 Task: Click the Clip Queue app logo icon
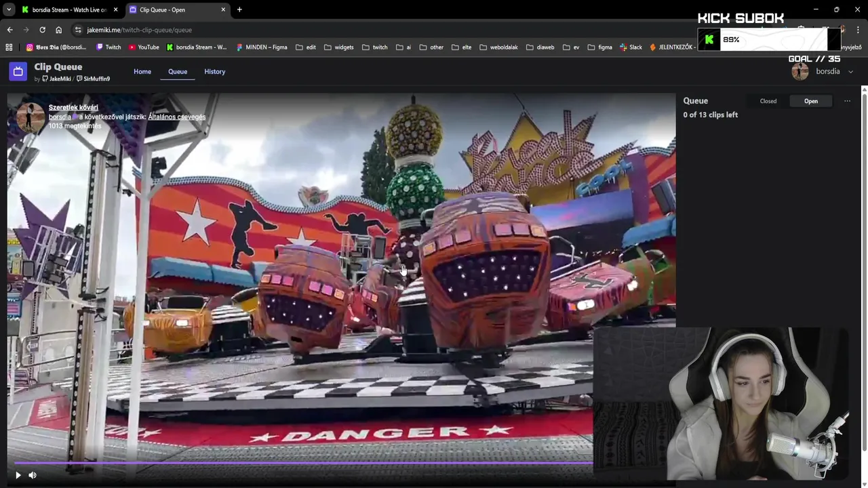coord(18,71)
